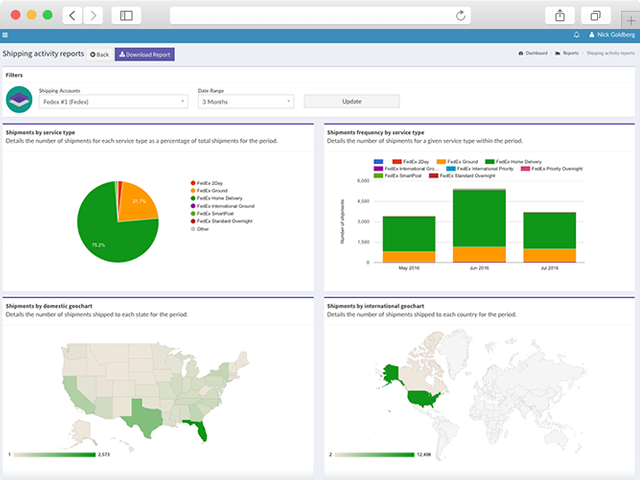Go back with browser back arrow

[73, 16]
